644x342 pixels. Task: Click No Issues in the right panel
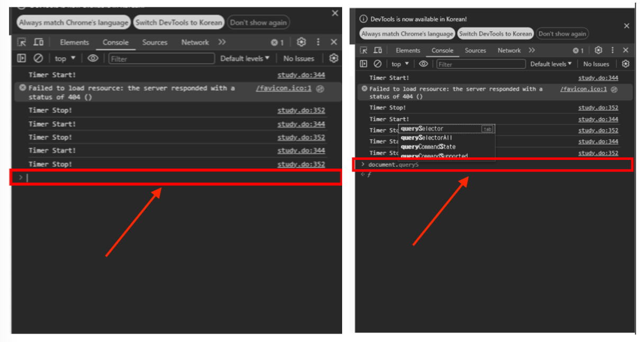coord(596,64)
